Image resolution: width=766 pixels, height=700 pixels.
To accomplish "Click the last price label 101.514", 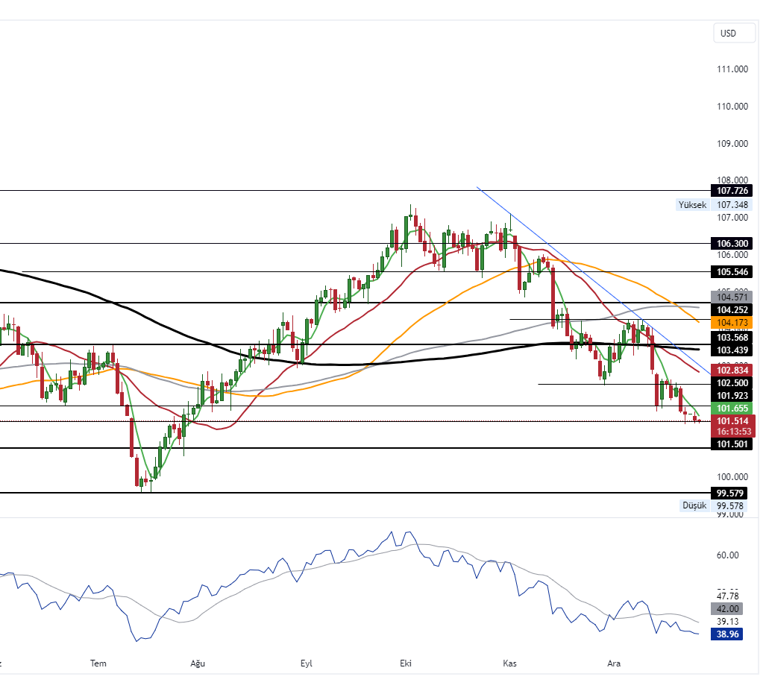I will [734, 421].
